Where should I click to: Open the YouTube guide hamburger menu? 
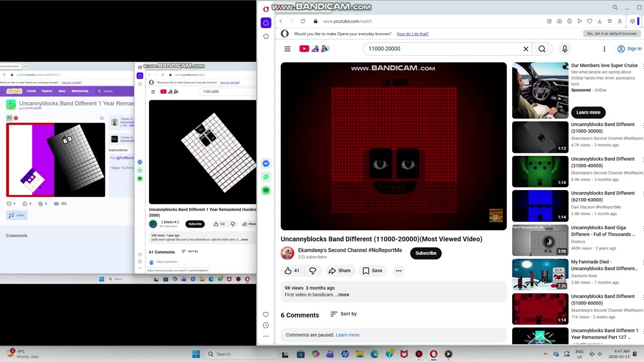tap(287, 49)
